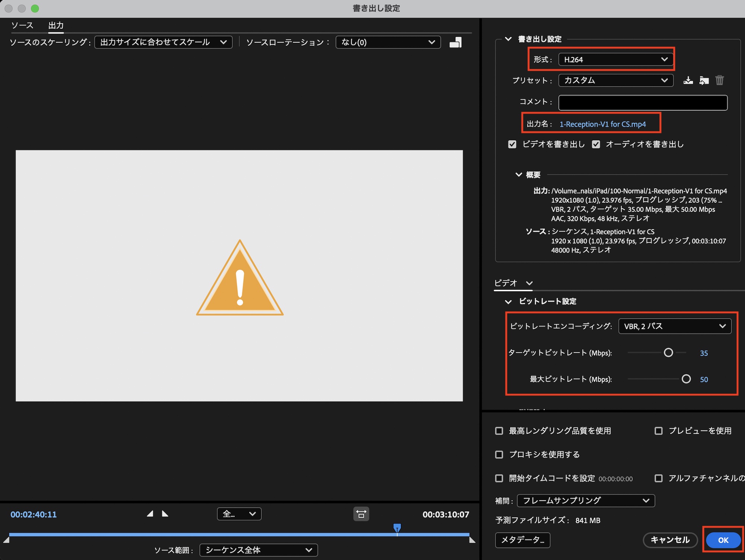This screenshot has height=560, width=745.
Task: Click the delete preset trash icon
Action: click(720, 80)
